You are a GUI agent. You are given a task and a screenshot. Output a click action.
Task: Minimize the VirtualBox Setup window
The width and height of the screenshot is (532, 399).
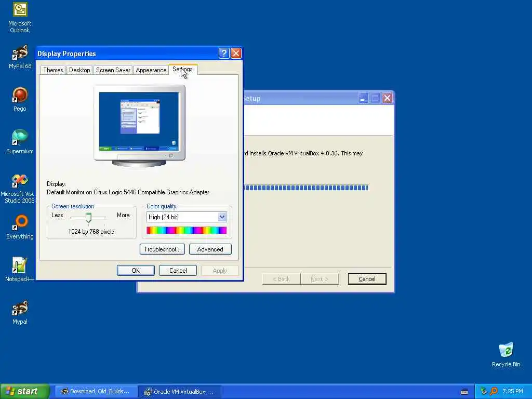coord(363,98)
